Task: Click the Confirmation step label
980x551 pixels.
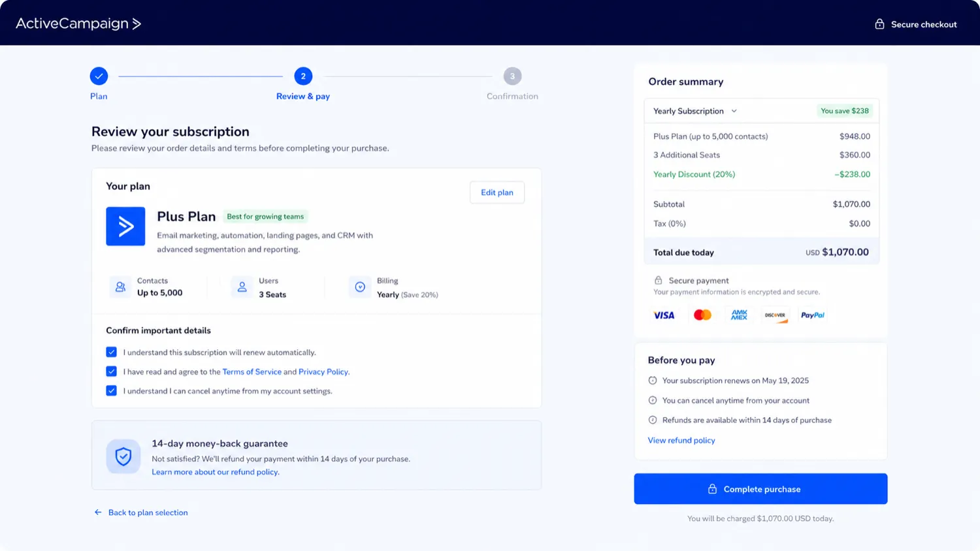Action: tap(512, 96)
